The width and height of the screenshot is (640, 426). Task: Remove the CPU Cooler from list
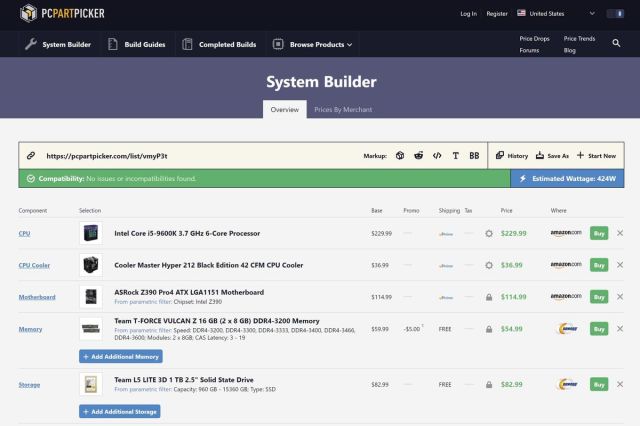[620, 265]
